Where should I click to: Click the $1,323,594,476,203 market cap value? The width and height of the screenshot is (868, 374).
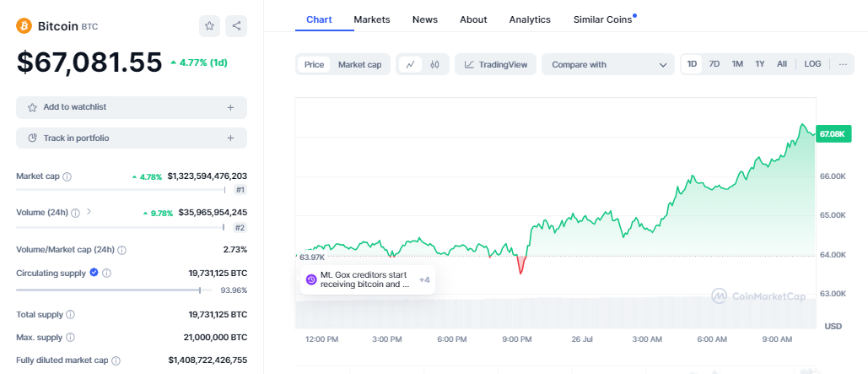coord(207,176)
